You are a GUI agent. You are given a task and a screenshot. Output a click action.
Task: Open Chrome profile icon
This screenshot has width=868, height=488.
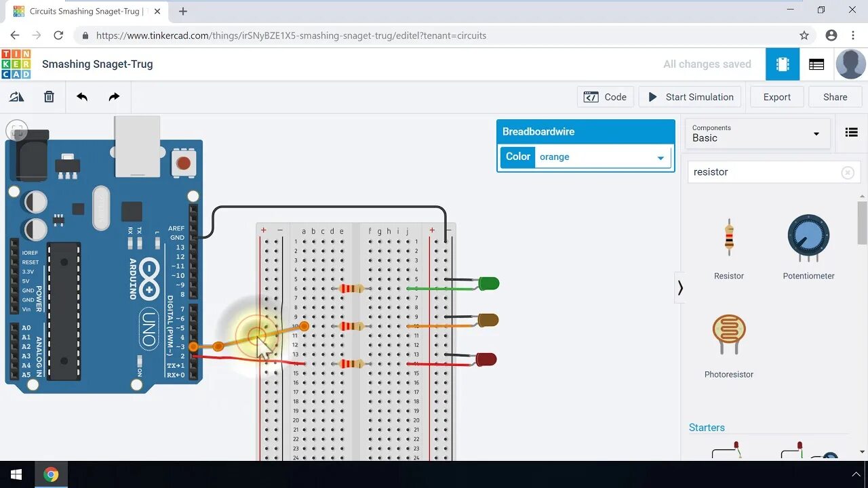[831, 35]
